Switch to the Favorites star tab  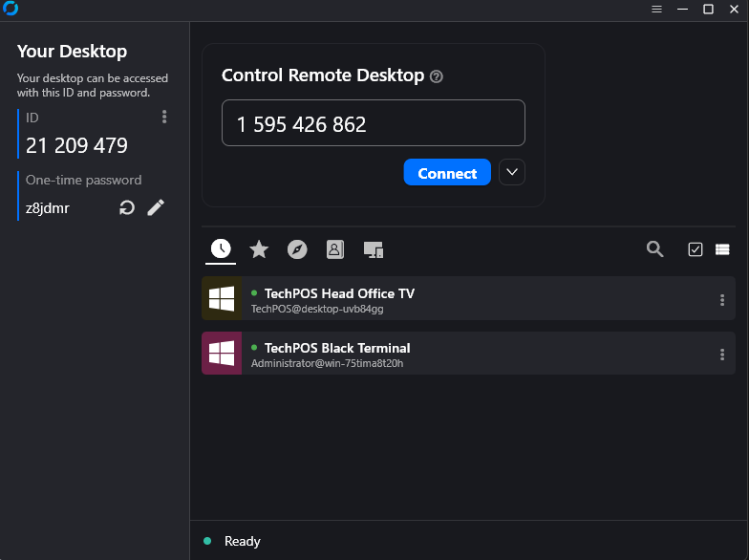tap(259, 249)
